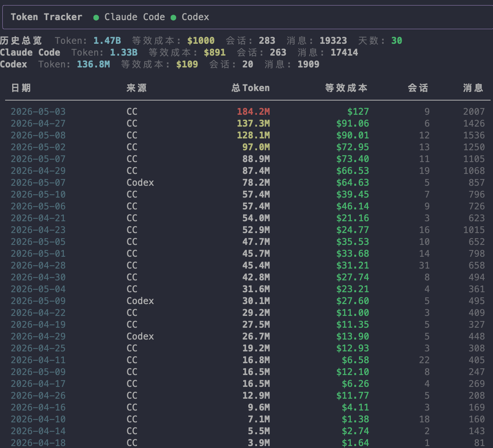The image size is (493, 448).
Task: Click the total session count 283
Action: (267, 41)
